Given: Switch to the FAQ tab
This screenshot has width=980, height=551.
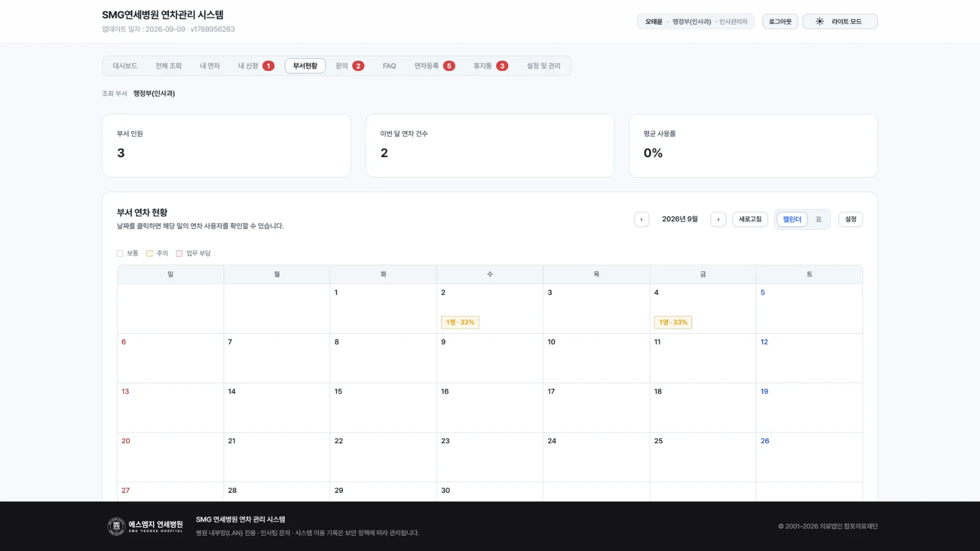Looking at the screenshot, I should [390, 66].
